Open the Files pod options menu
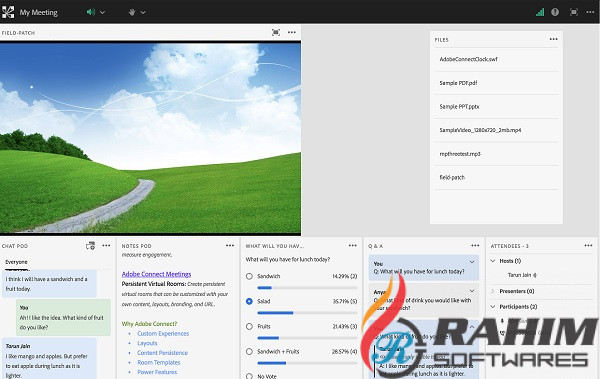The image size is (600, 379). [x=553, y=39]
